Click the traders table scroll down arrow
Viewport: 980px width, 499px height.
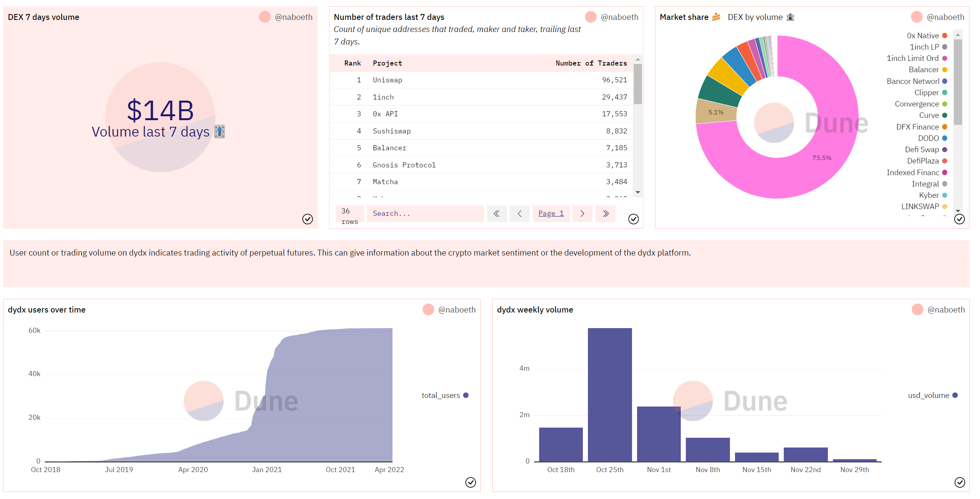click(x=637, y=192)
